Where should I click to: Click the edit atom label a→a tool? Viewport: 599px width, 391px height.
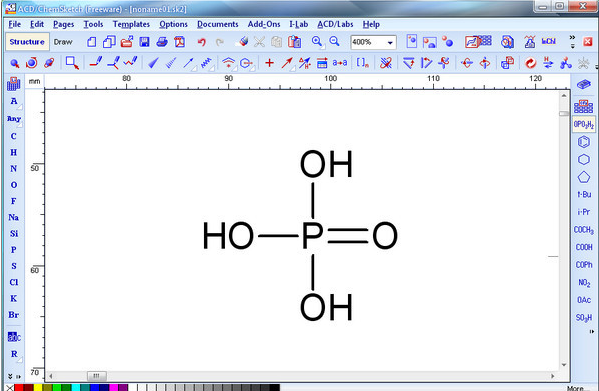pyautogui.click(x=340, y=63)
